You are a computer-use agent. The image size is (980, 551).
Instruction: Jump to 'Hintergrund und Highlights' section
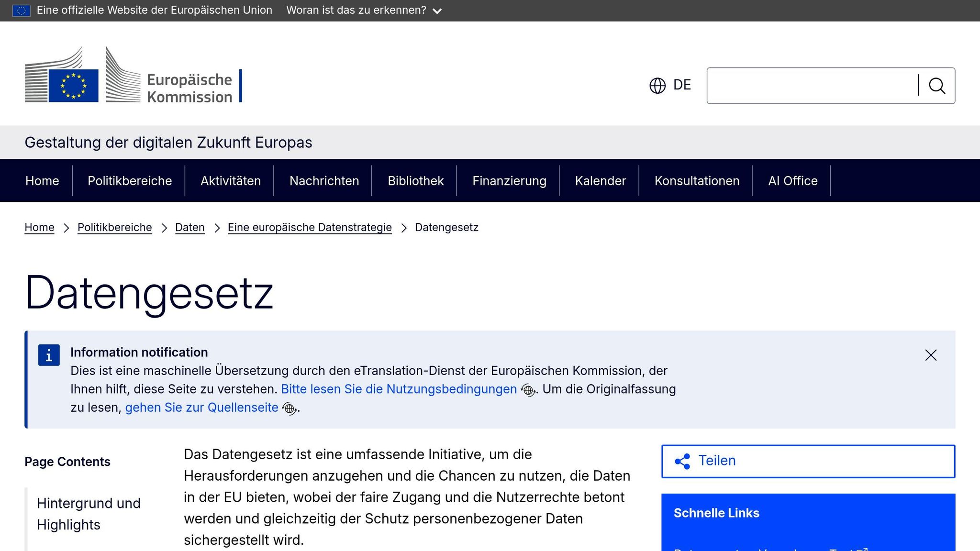pyautogui.click(x=89, y=514)
